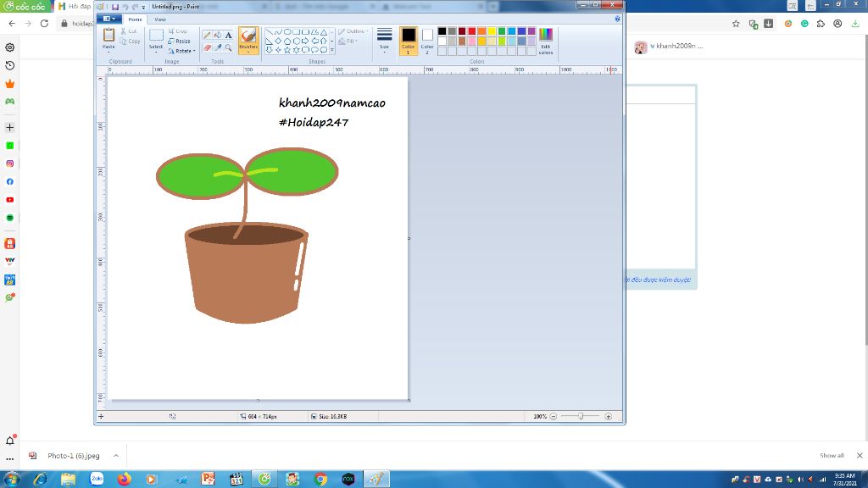This screenshot has height=488, width=868.
Task: Pick the brown color swatch in palette
Action: click(x=462, y=42)
